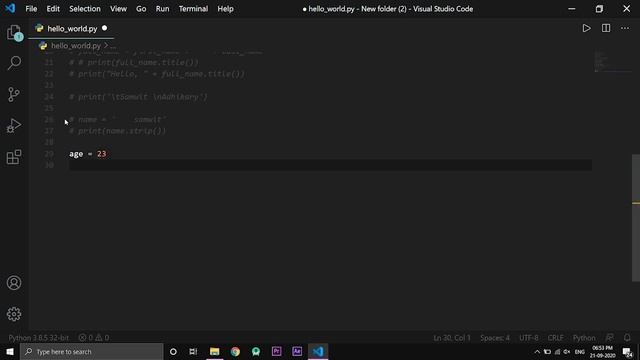Open After Effects from taskbar
The height and width of the screenshot is (360, 640).
[297, 351]
